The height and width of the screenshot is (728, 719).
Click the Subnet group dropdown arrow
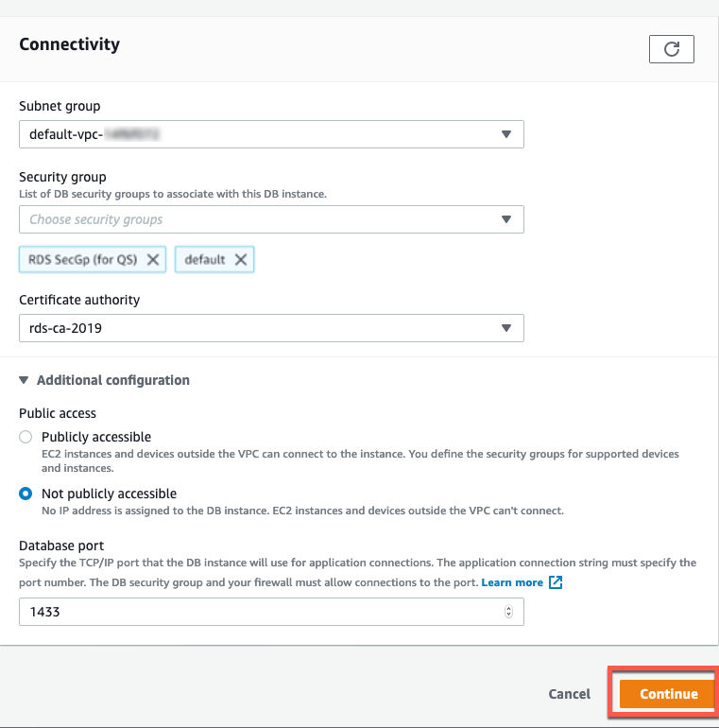(x=506, y=134)
